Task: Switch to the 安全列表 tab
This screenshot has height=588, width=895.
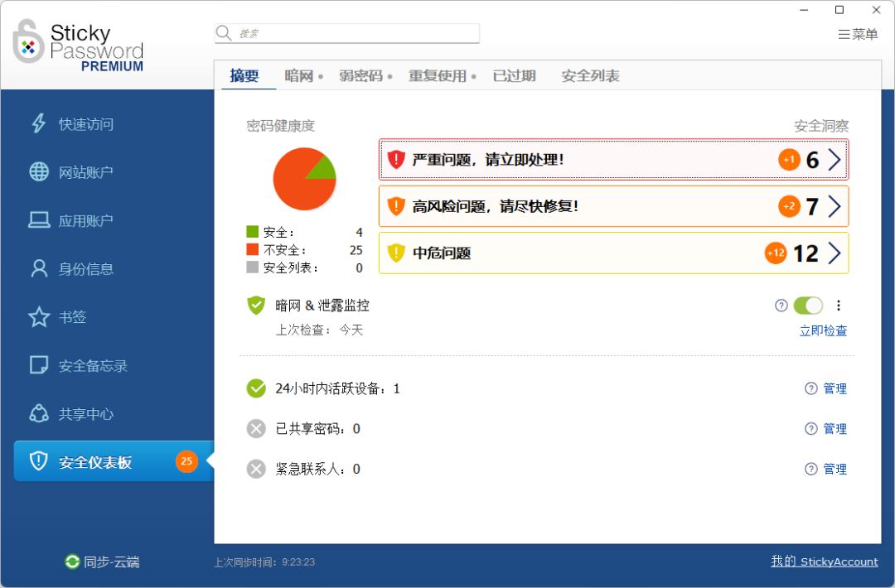Action: (x=590, y=75)
